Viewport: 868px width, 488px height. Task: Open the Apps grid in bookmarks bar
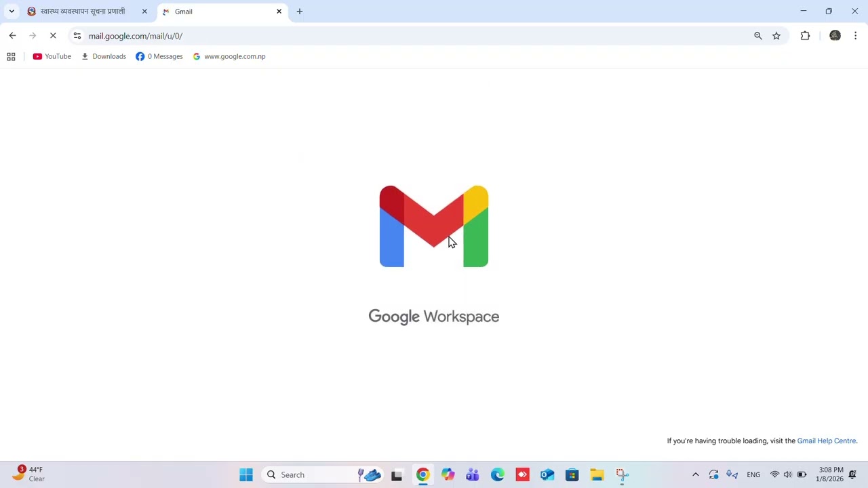(x=11, y=57)
